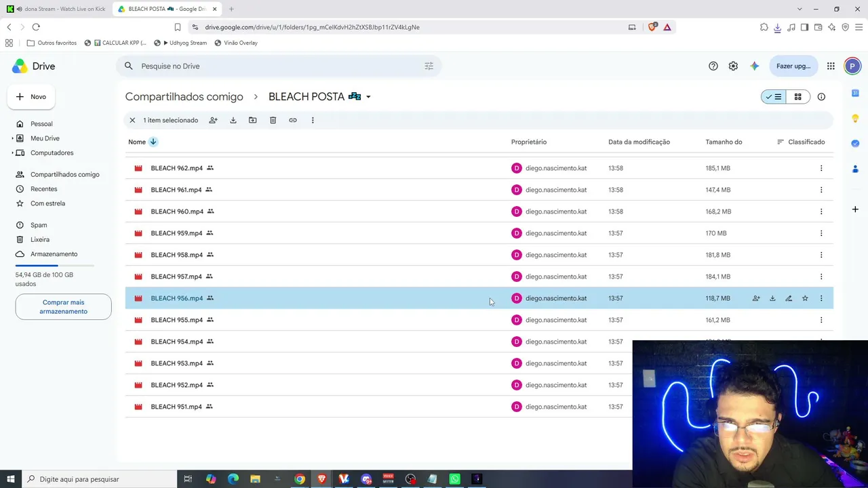Image resolution: width=868 pixels, height=488 pixels.
Task: Open the Classificado sort options
Action: pos(801,142)
